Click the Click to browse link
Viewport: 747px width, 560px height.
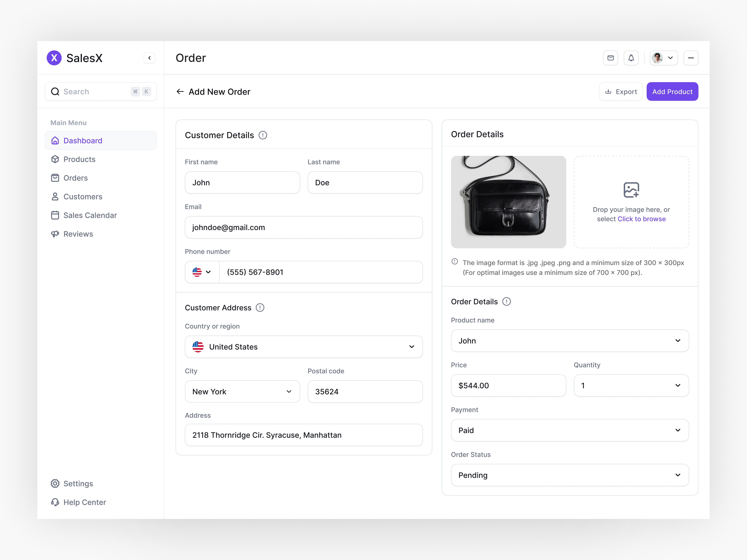[x=642, y=219]
